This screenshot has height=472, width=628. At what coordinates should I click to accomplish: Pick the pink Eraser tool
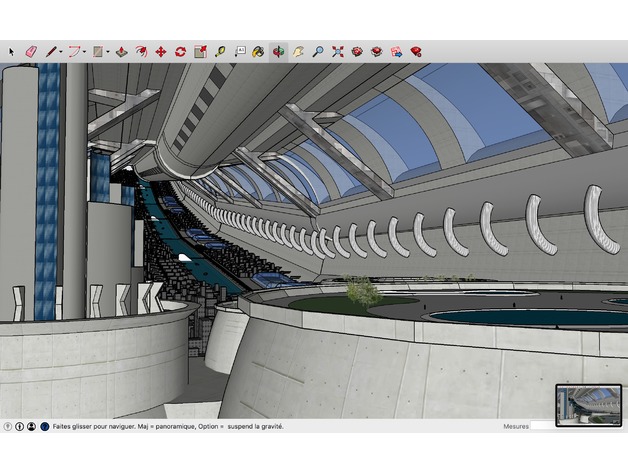point(31,52)
